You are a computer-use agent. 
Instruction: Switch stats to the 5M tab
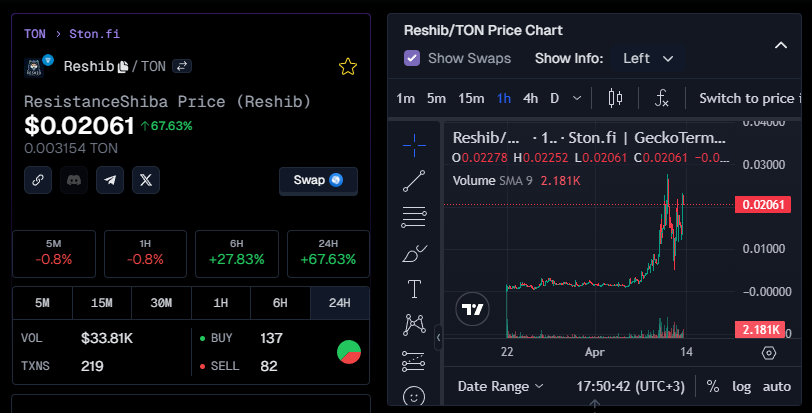[x=42, y=303]
